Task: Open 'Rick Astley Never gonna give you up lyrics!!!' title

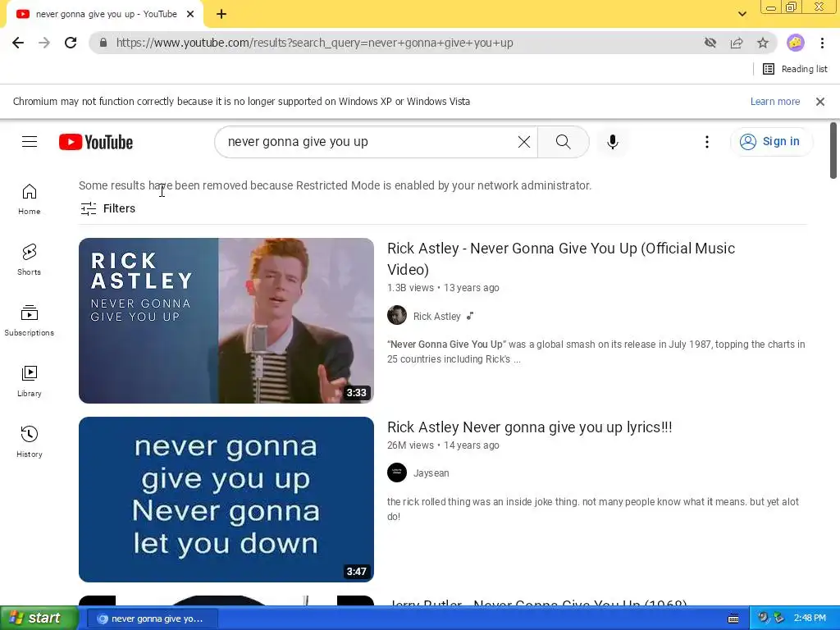Action: (x=529, y=427)
